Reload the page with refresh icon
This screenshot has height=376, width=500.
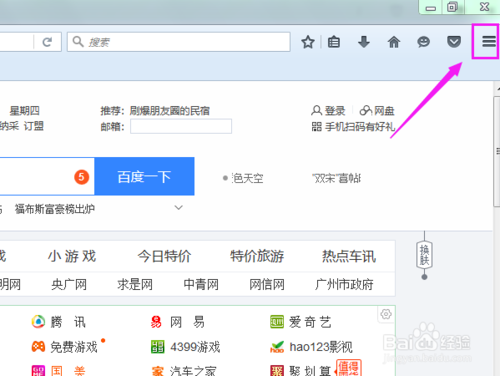pos(47,42)
